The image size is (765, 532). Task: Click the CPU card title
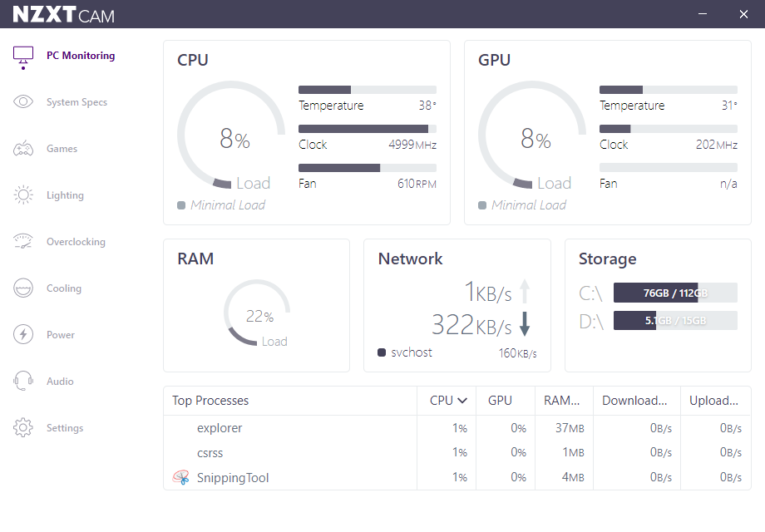(x=193, y=60)
